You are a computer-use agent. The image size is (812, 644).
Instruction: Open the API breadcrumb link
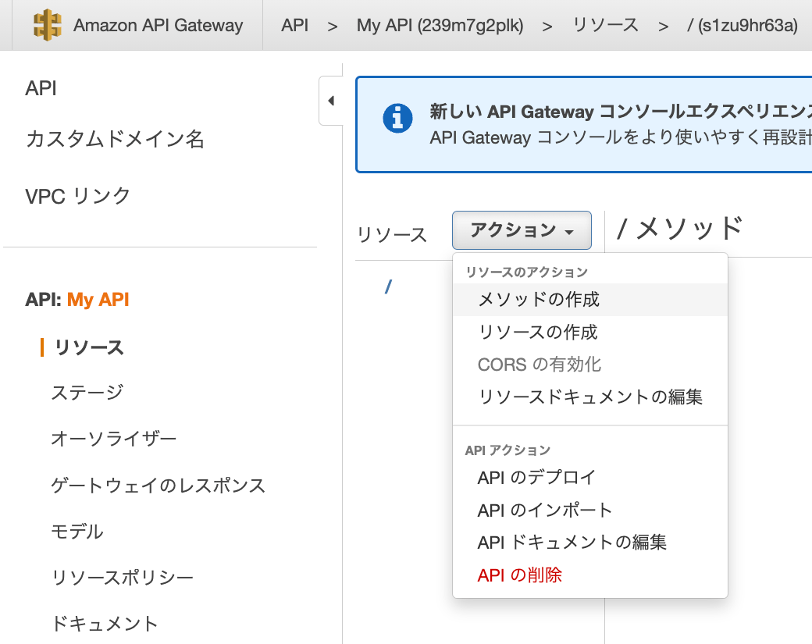[294, 25]
